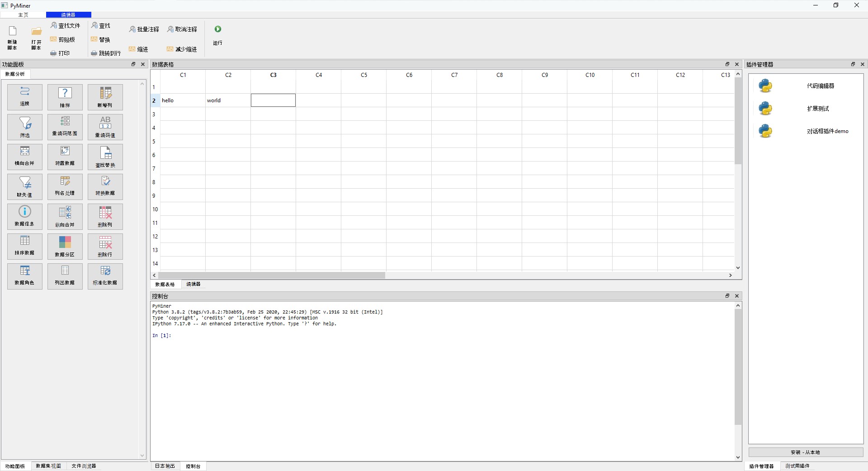
Task: Click the data table horizontal scrollbar
Action: (x=272, y=275)
